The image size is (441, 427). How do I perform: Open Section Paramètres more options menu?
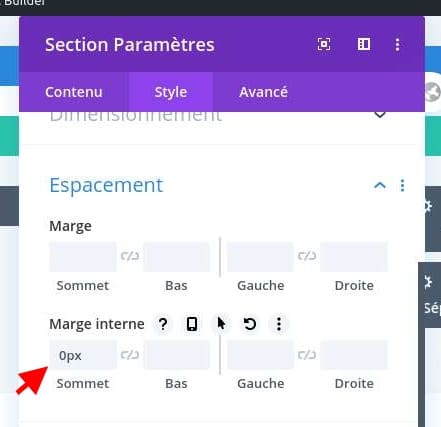pyautogui.click(x=397, y=44)
